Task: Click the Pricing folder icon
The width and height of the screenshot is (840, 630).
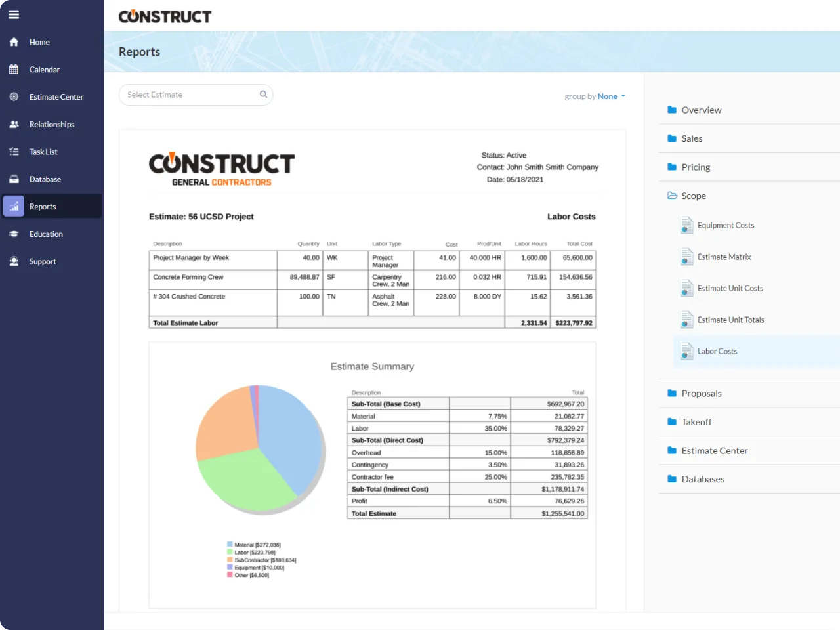Action: pyautogui.click(x=672, y=167)
